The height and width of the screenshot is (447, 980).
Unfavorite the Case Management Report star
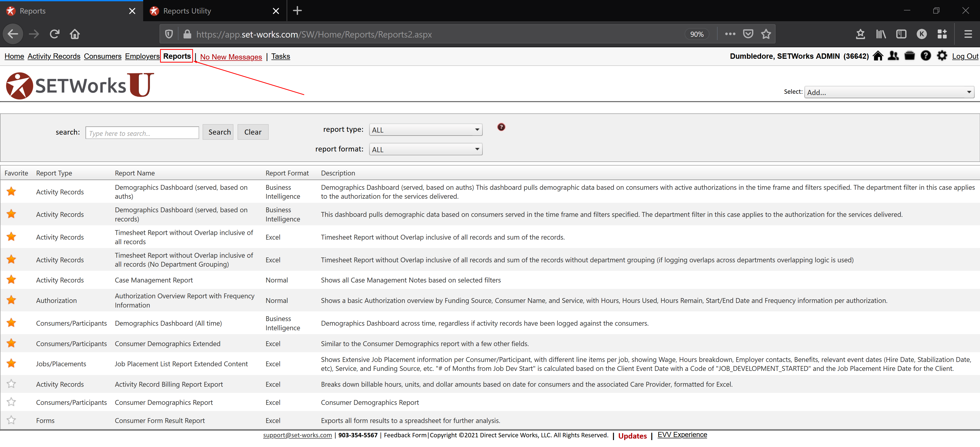click(x=11, y=280)
